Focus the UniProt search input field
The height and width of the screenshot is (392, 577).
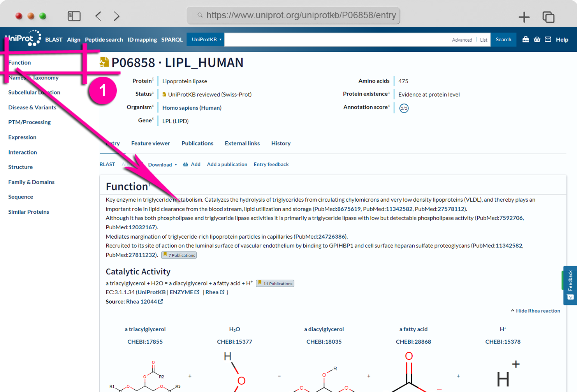click(336, 39)
